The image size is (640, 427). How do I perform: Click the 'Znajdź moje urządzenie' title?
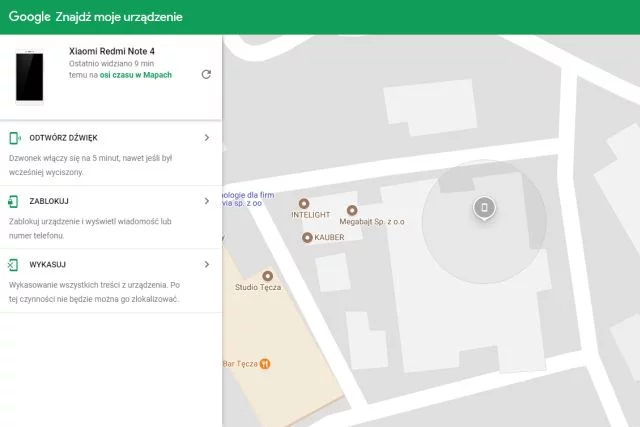[x=119, y=17]
